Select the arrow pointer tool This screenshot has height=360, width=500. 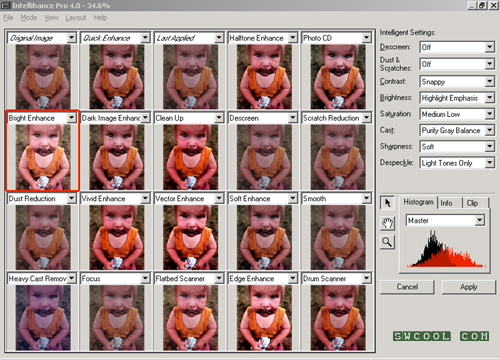387,203
